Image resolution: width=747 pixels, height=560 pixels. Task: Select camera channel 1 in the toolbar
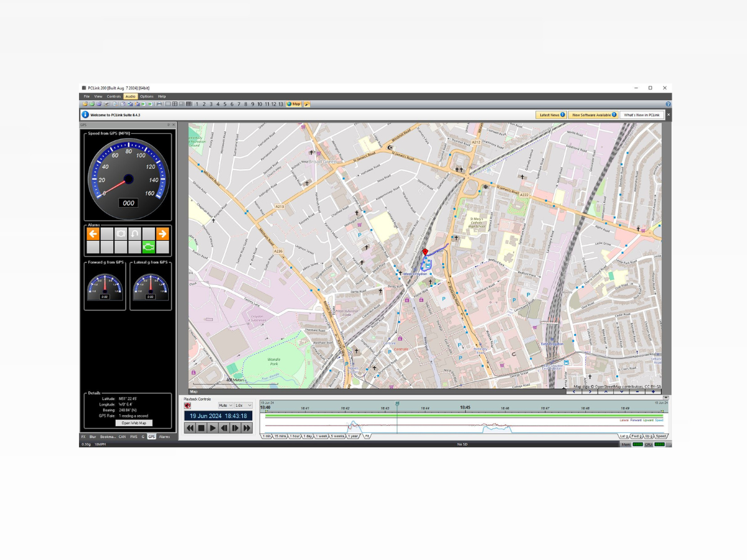[197, 104]
